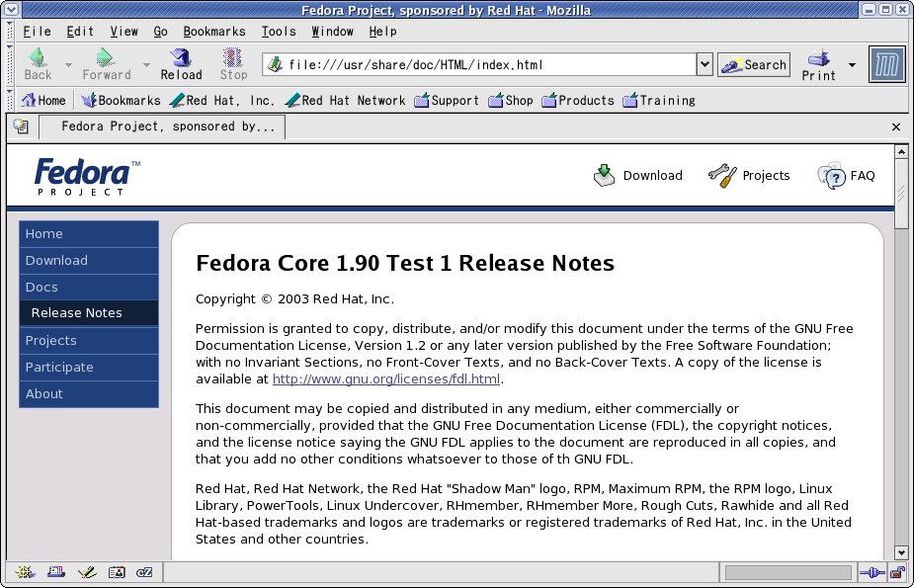Click the vertical scrollbar down arrow

coord(901,553)
